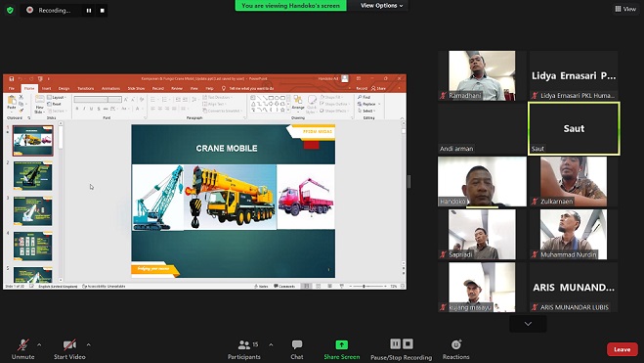Viewport: 644px width, 363px height.
Task: Click the Arrange icon in PowerPoint ribbon
Action: pyautogui.click(x=298, y=103)
